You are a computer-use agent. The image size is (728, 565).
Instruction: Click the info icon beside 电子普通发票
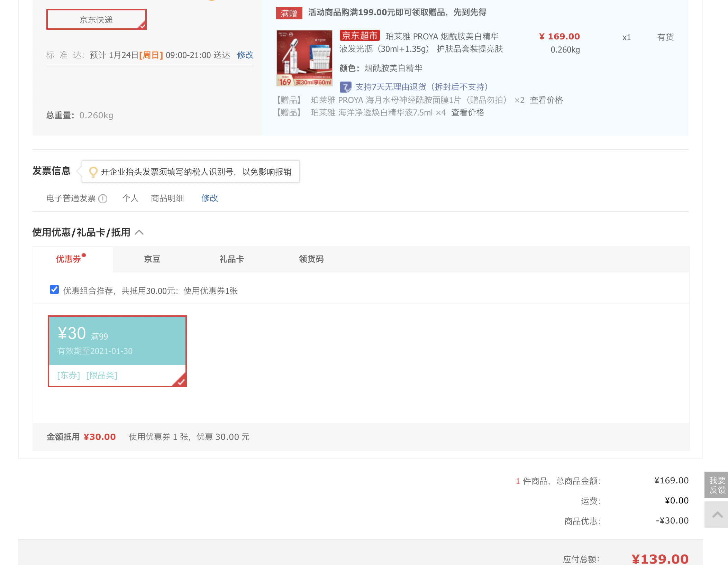(103, 199)
